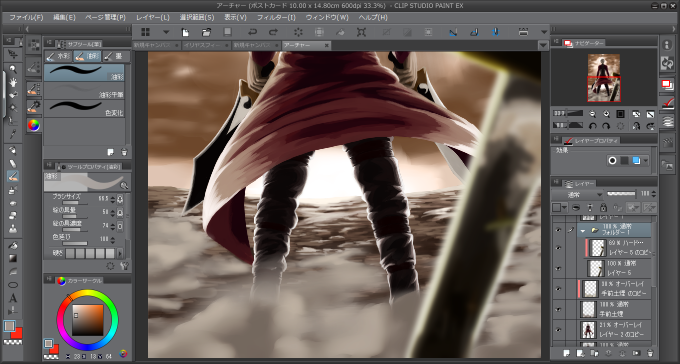Open dropdown arrow next to CLIP STUDIO icon
680x364 pixels.
coord(166,32)
